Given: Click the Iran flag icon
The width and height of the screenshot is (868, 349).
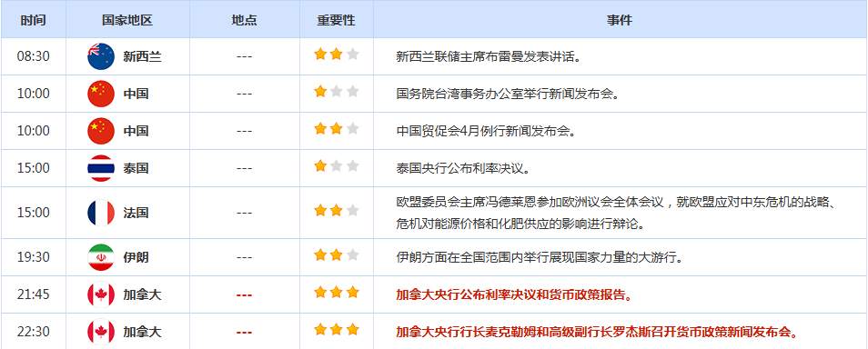Looking at the screenshot, I should click(x=101, y=257).
